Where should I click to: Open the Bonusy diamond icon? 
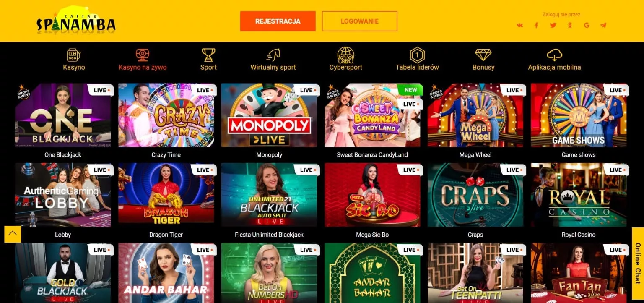(x=483, y=55)
